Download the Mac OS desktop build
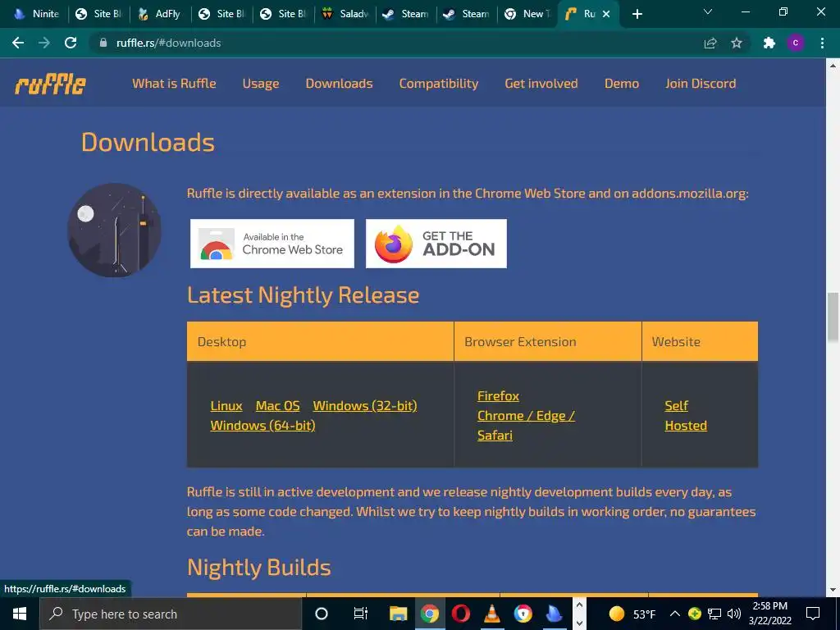The image size is (840, 630). click(x=277, y=406)
